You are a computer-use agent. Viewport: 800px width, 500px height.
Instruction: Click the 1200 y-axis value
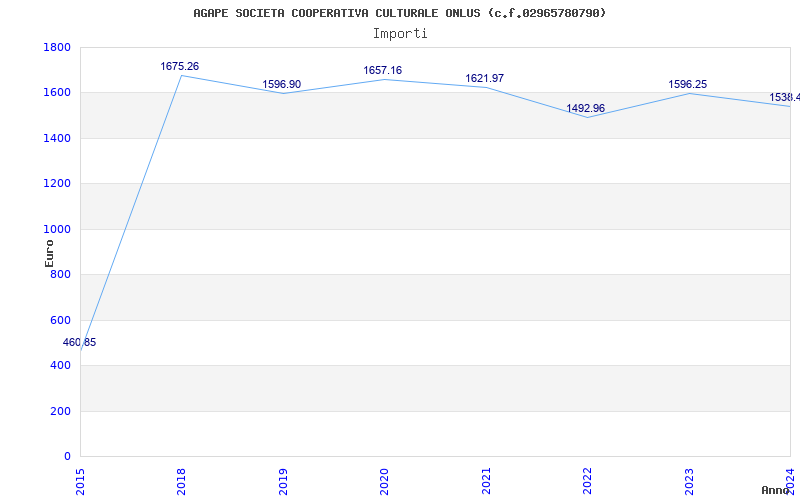57,184
